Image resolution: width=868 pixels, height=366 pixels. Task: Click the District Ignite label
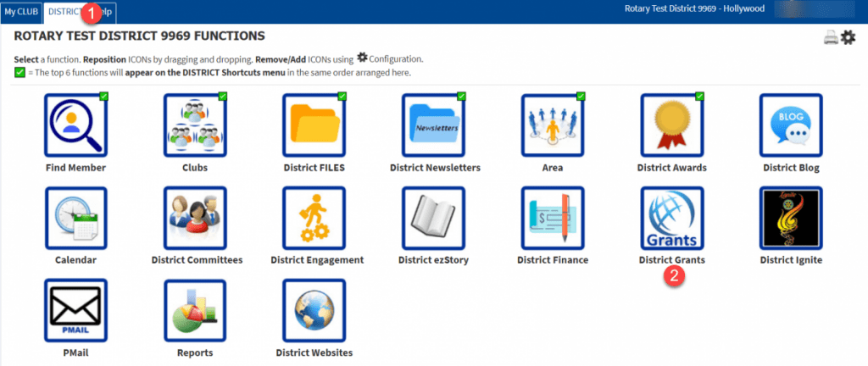(791, 260)
